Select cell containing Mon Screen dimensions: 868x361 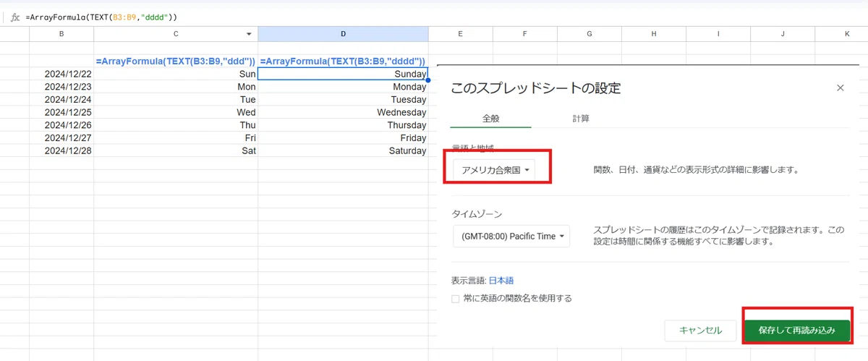click(x=176, y=87)
